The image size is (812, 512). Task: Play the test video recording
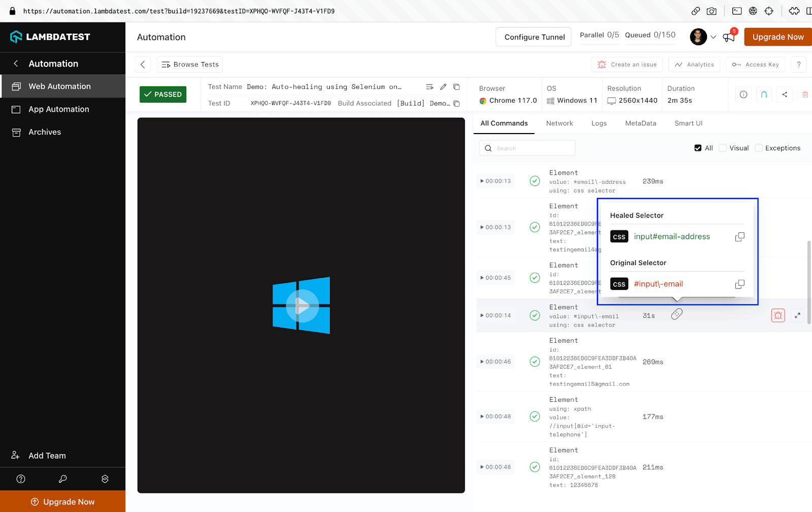[x=301, y=305]
